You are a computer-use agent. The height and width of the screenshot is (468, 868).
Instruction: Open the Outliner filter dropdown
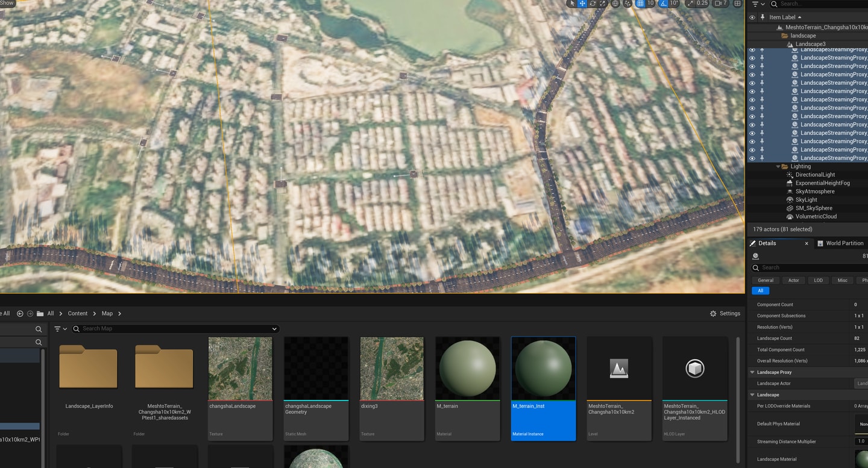(758, 4)
